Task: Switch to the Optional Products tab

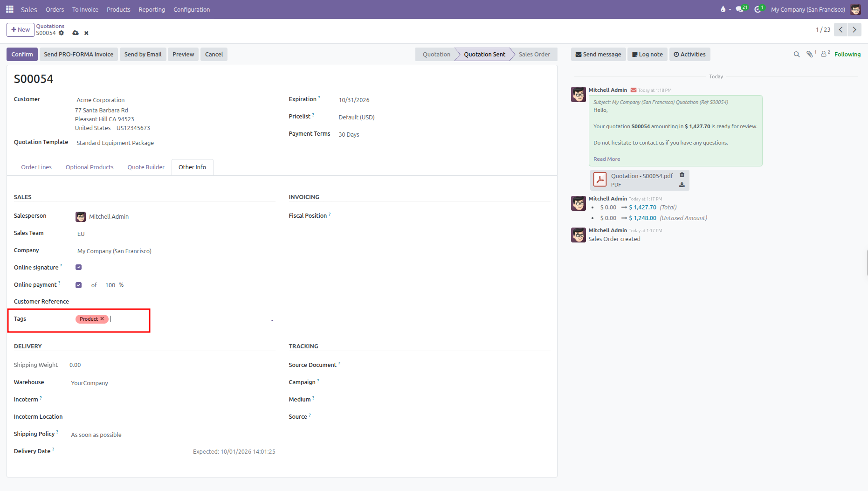Action: point(90,167)
